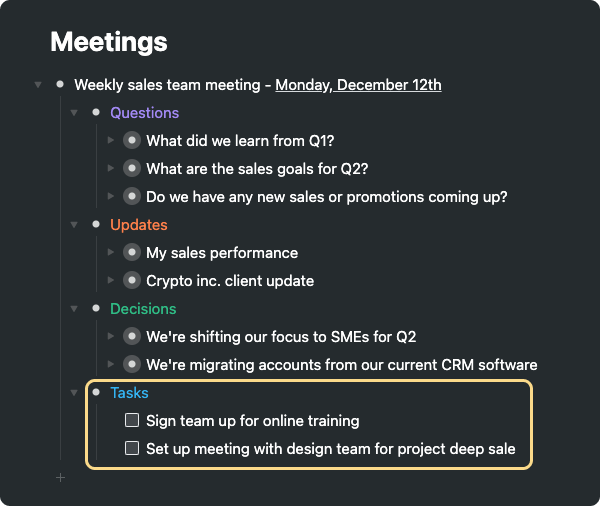Collapse the Decisions section
600x506 pixels.
point(74,309)
